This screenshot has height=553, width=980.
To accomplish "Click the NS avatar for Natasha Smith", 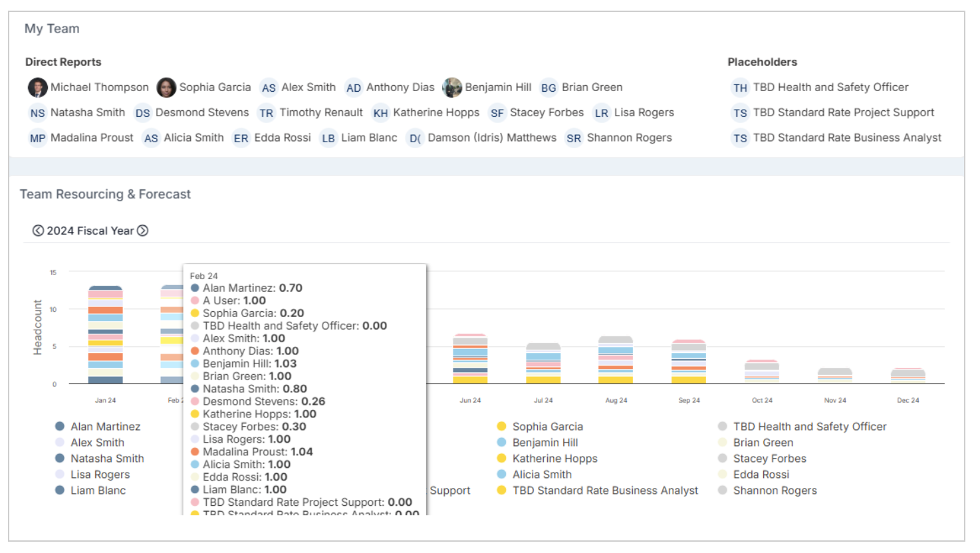I will pyautogui.click(x=38, y=113).
